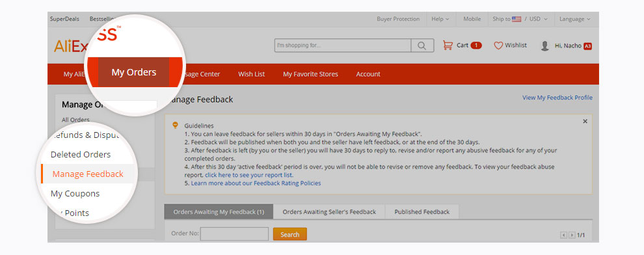Go to the previous page arrow
This screenshot has width=644, height=255.
tap(563, 235)
